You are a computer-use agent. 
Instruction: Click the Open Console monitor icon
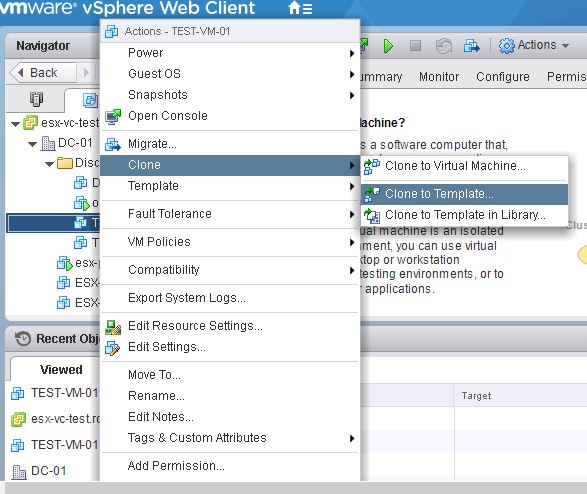pos(113,116)
